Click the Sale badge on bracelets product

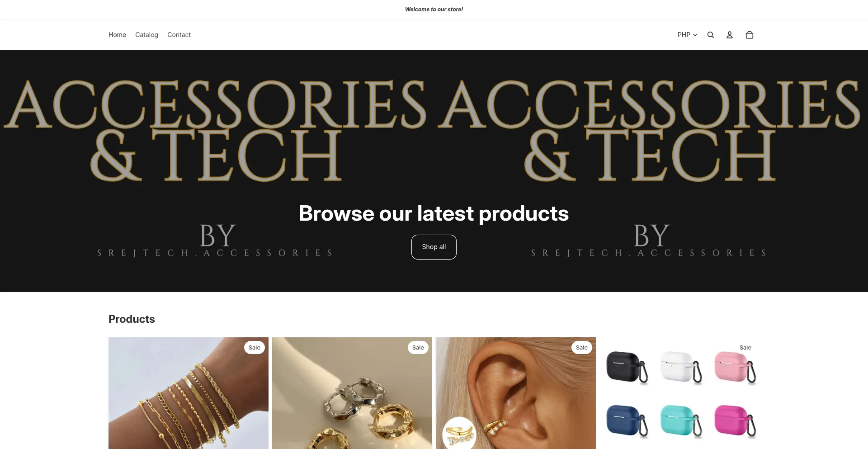[255, 347]
